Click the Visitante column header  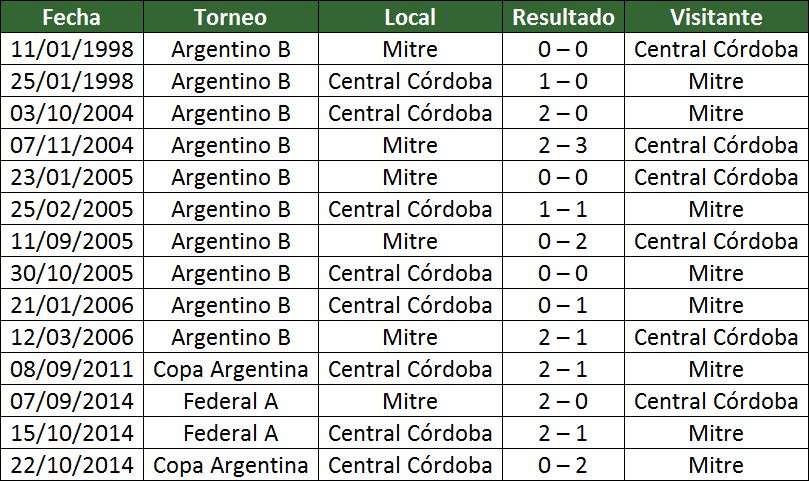716,17
